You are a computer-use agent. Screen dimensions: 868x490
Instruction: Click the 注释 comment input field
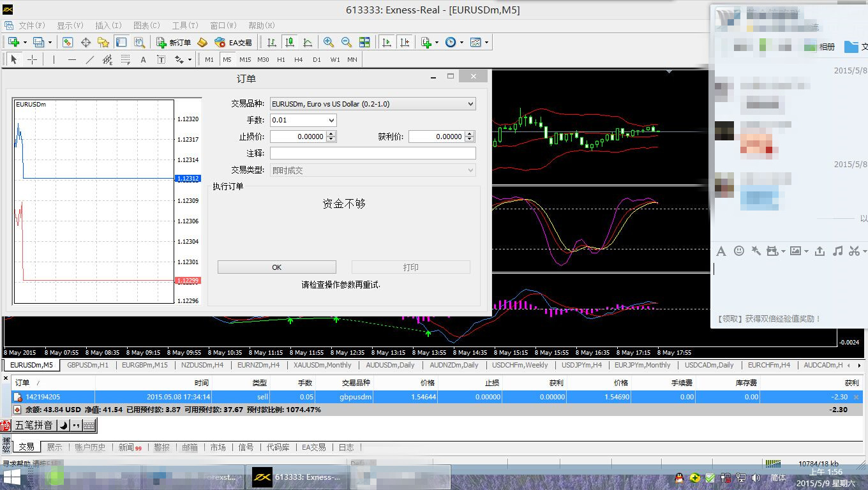372,153
